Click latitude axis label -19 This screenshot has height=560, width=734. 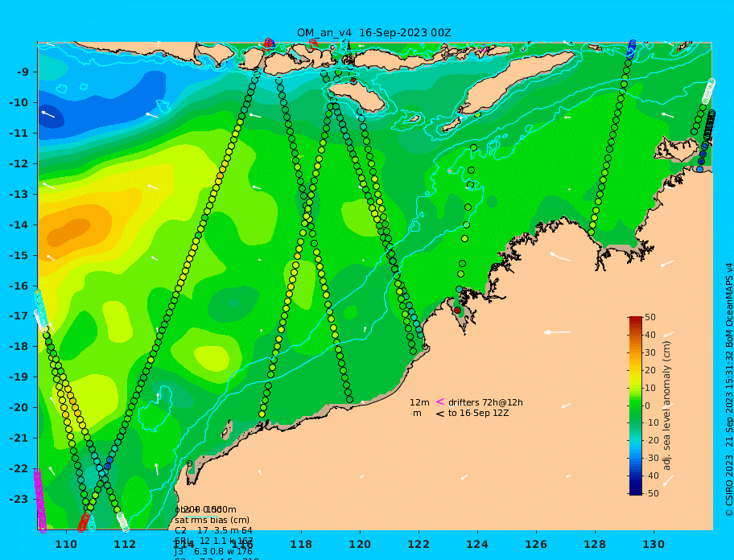click(19, 377)
